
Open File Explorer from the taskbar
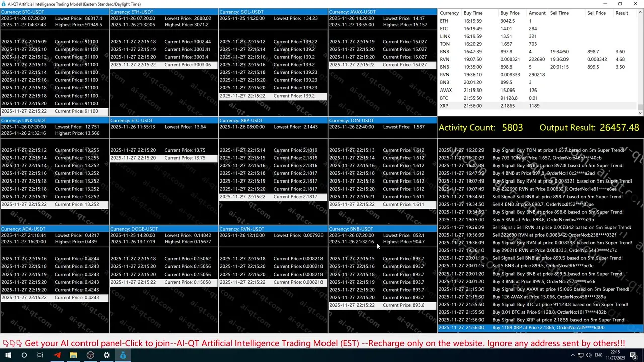click(x=73, y=355)
